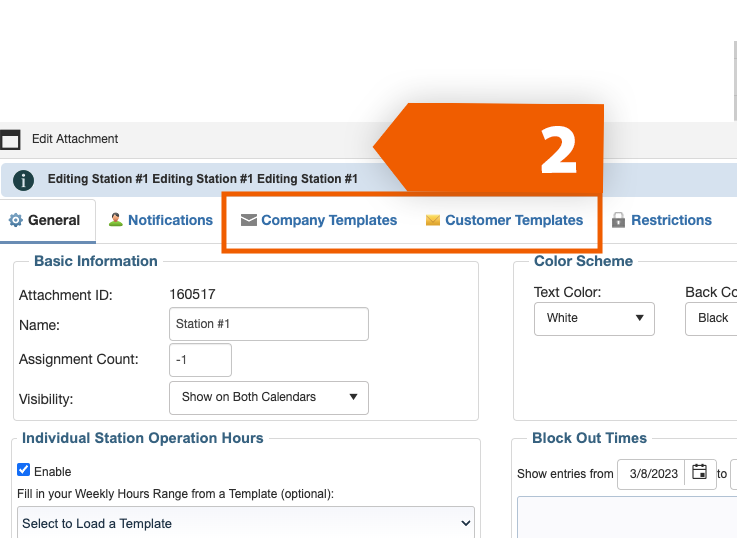Click the Show entries from date field
The image size is (737, 538).
652,473
